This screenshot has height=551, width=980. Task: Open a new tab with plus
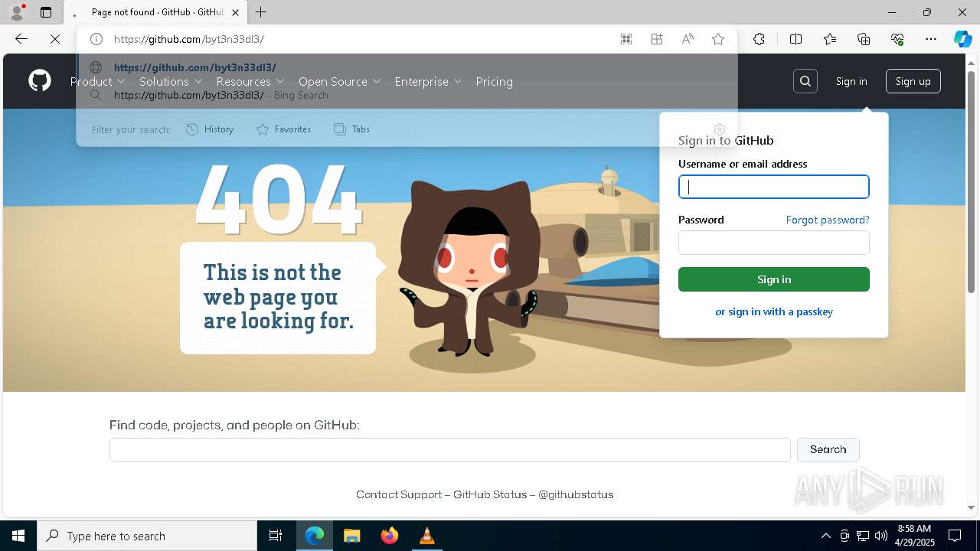pyautogui.click(x=261, y=12)
